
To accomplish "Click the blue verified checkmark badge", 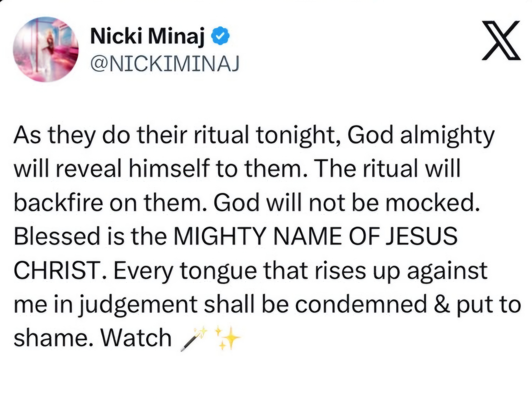I will click(x=220, y=36).
